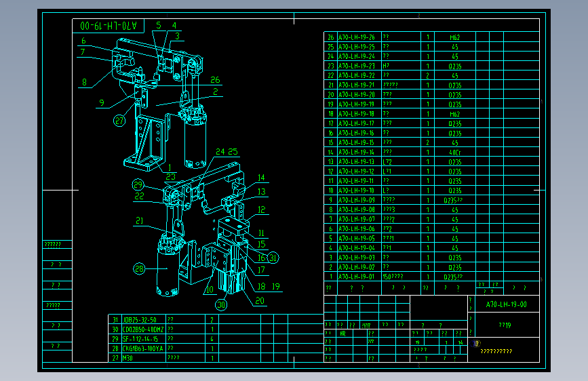Select the A70-LH-19-02 entry
The image size is (588, 381).
(x=356, y=267)
